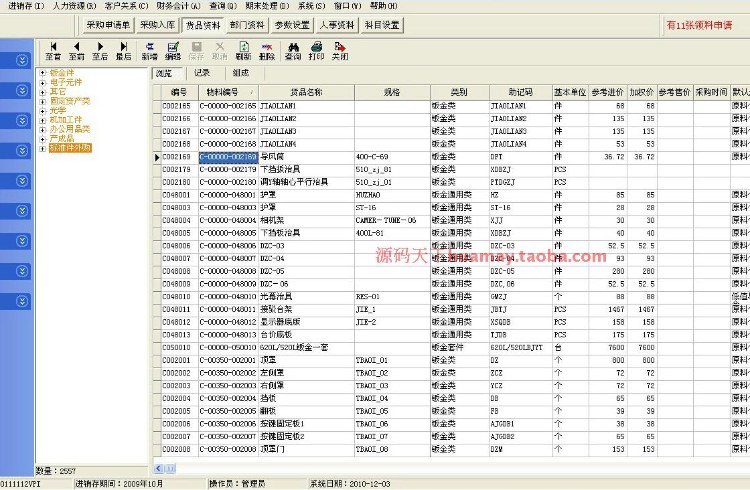Open the 期末处理 menu

click(x=267, y=6)
